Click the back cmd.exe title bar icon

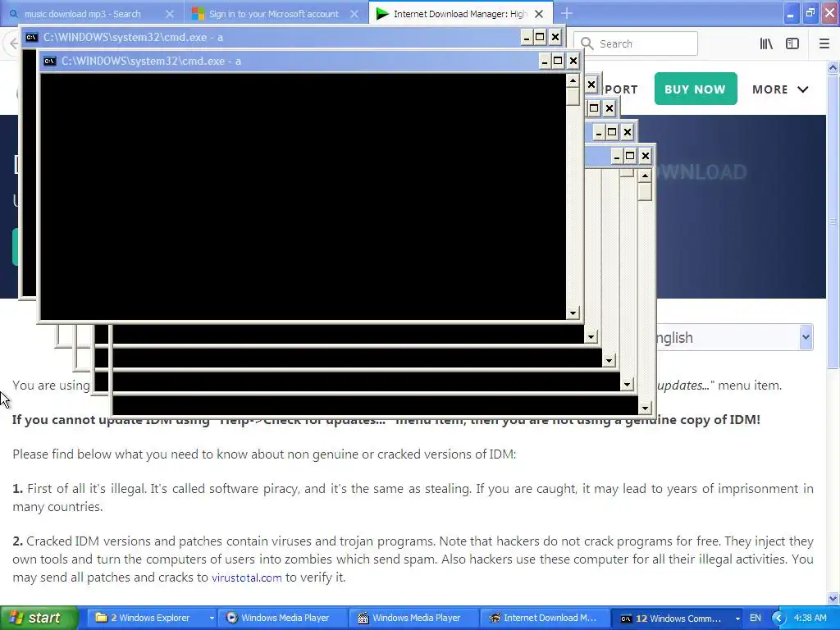pyautogui.click(x=32, y=38)
